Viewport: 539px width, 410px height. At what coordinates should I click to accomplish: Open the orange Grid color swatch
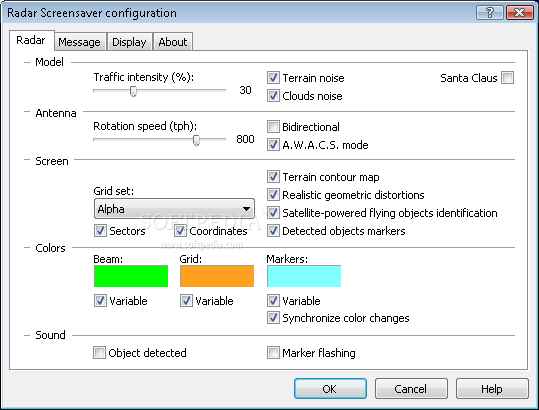[x=217, y=276]
